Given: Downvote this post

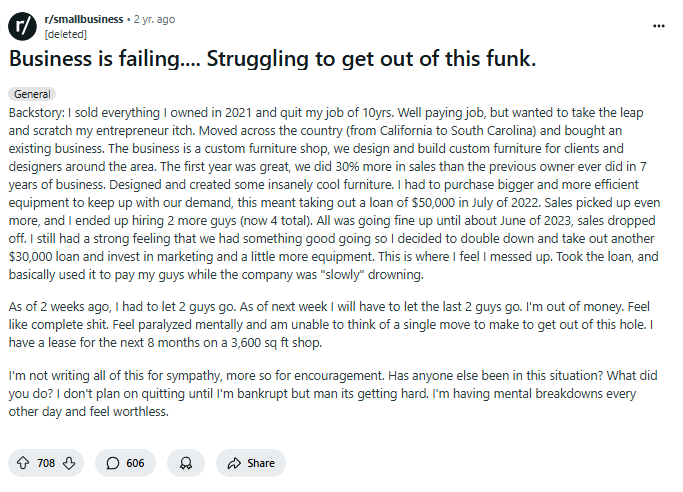Looking at the screenshot, I should coord(69,463).
